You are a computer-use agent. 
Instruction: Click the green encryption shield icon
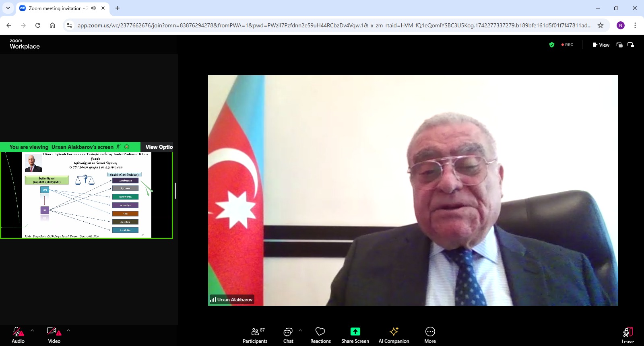(552, 45)
